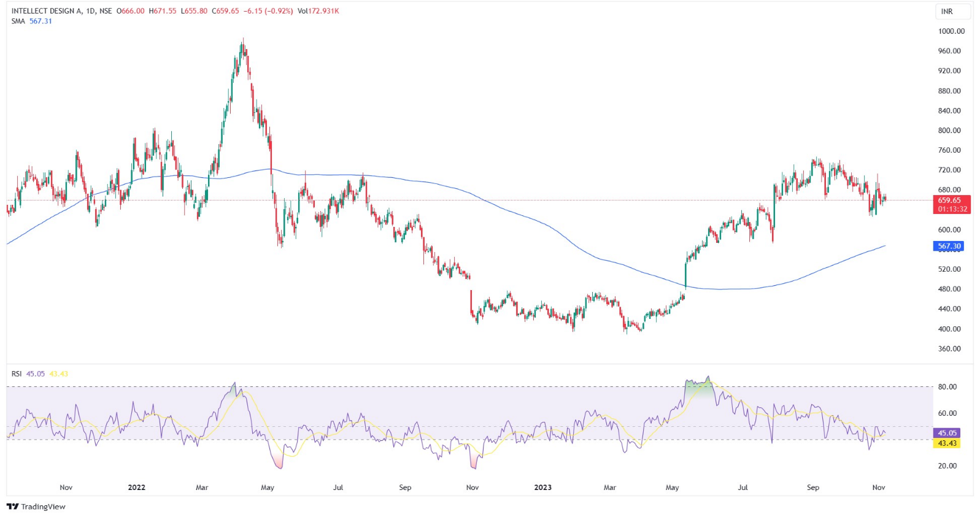980x517 pixels.
Task: Click the 2023 year marker on time axis
Action: (542, 488)
